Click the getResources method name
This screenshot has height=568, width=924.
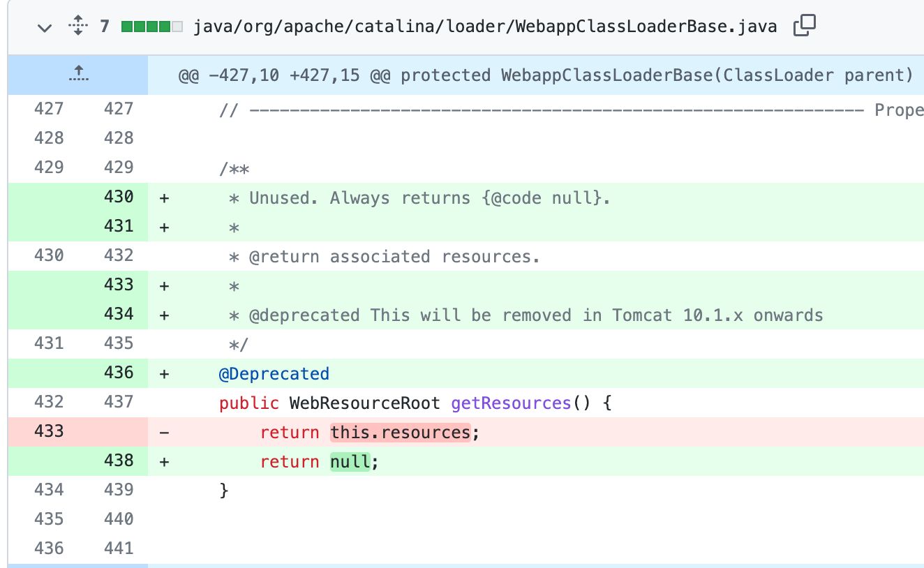click(x=511, y=403)
